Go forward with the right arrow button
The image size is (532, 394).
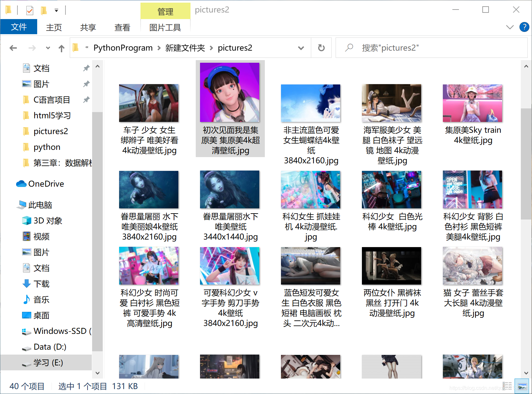(32, 48)
